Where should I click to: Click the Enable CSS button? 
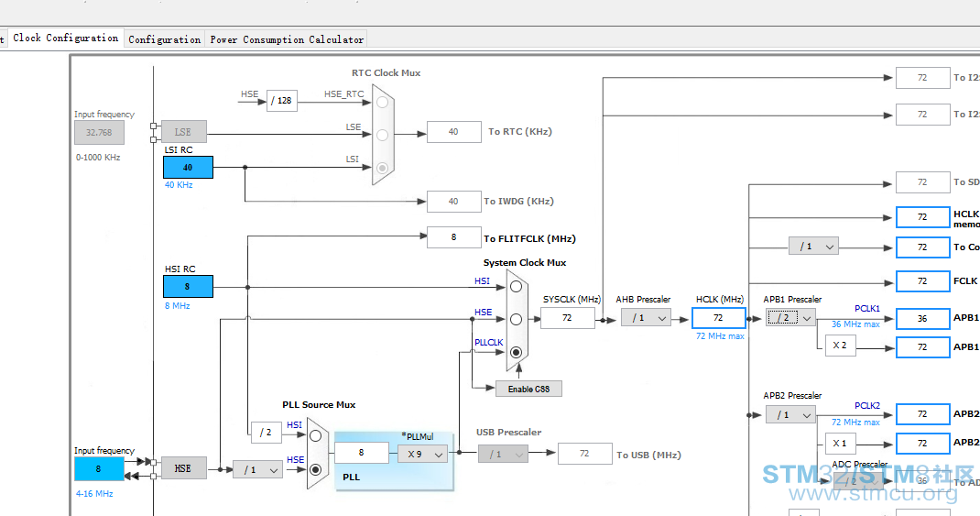click(528, 389)
